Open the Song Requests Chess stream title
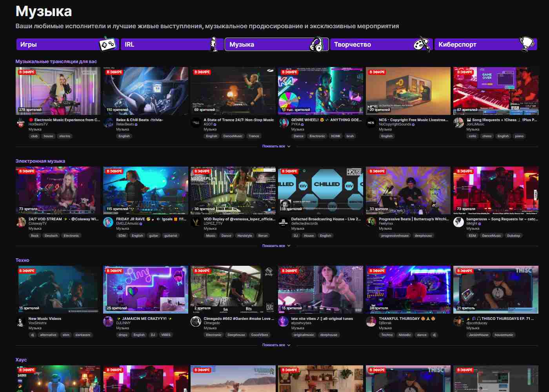Viewport: 549px width, 392px height. tap(502, 120)
